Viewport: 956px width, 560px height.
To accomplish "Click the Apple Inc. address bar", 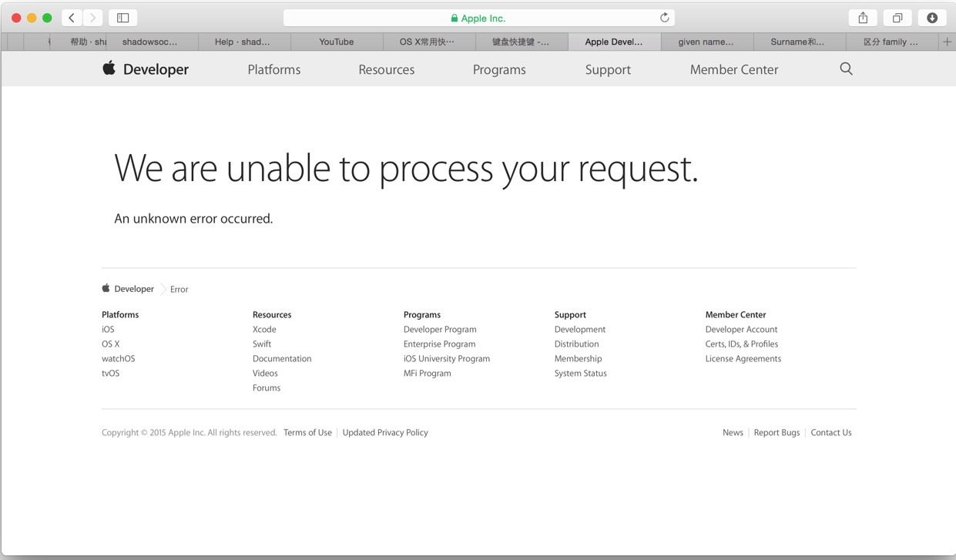I will [479, 18].
